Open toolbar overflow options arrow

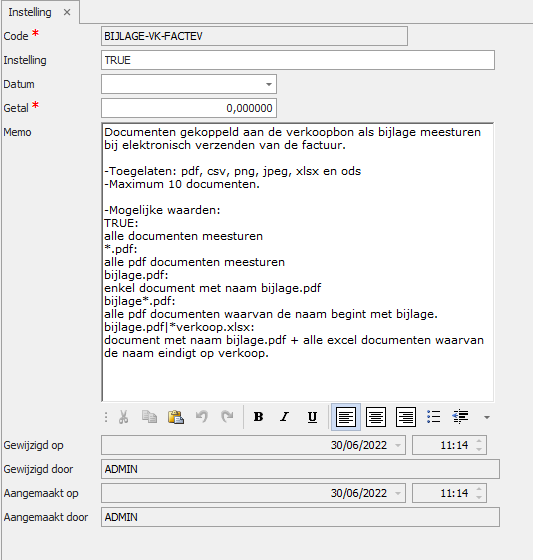coord(487,417)
